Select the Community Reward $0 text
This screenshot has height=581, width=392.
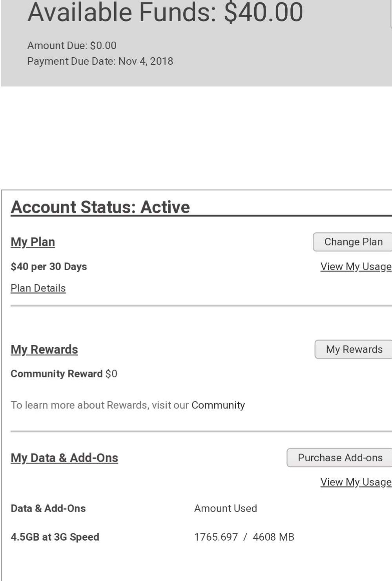click(64, 374)
